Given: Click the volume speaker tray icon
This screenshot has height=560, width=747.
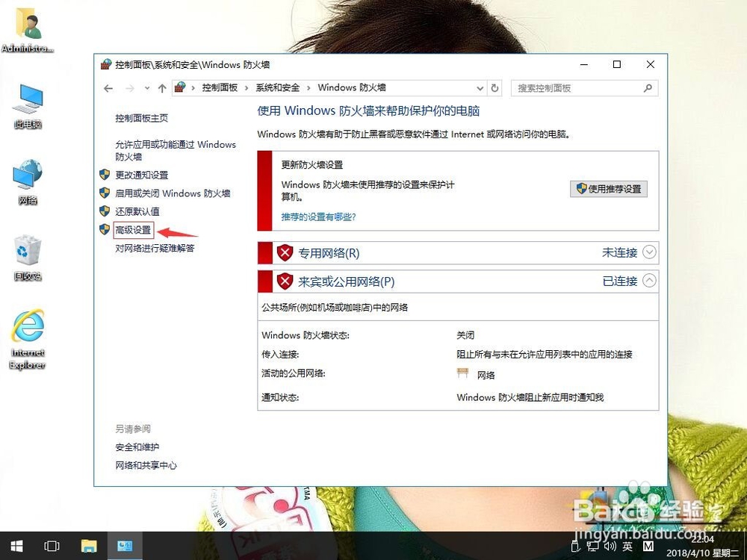Looking at the screenshot, I should pos(610,546).
